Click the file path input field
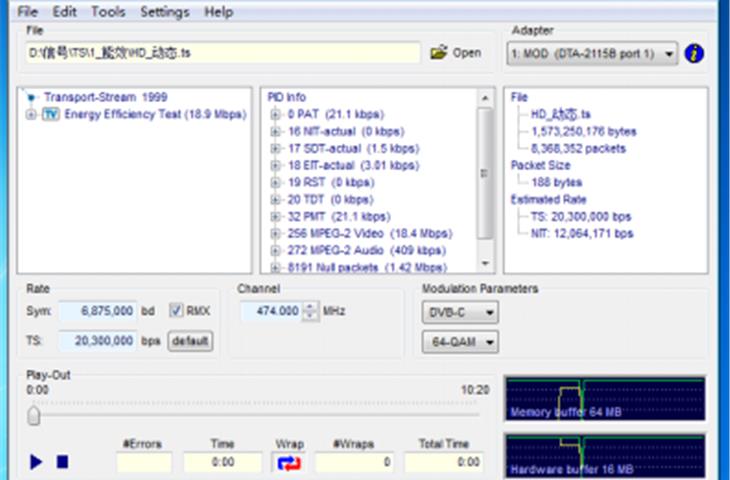The width and height of the screenshot is (730, 480). 223,53
